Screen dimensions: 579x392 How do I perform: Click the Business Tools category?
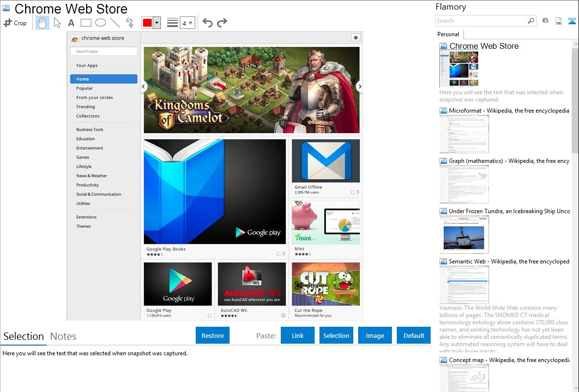coord(89,130)
